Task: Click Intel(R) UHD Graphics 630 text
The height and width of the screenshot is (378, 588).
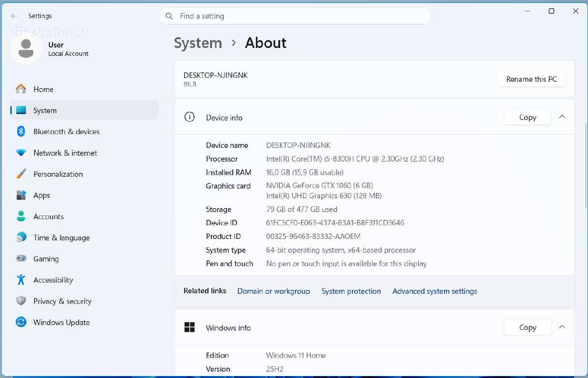Action: pos(324,196)
